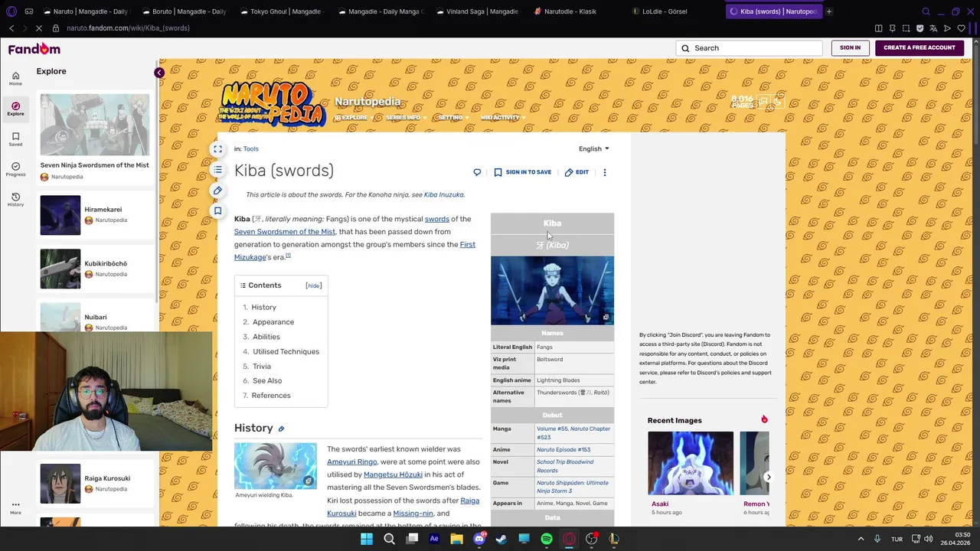The width and height of the screenshot is (980, 551).
Task: Open Kubikiribōchō card in Explore panel
Action: pyautogui.click(x=95, y=269)
